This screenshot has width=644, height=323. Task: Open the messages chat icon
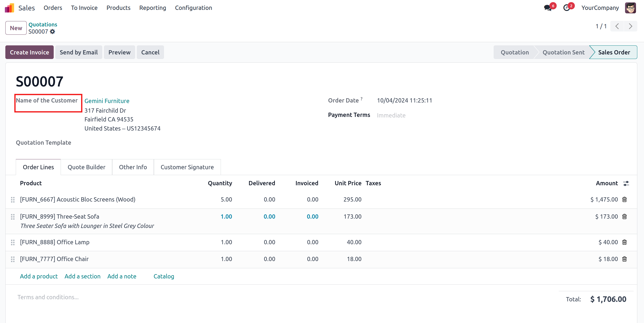tap(548, 8)
